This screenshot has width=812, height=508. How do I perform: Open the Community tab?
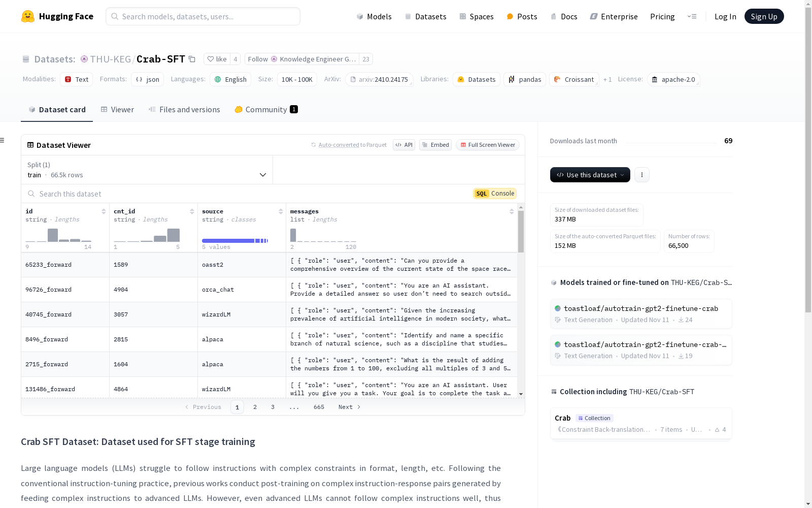266,109
